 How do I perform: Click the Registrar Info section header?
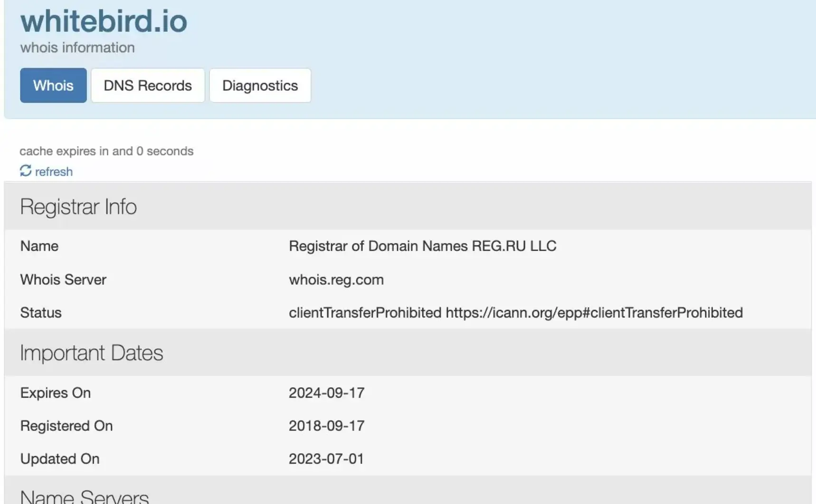(x=78, y=207)
